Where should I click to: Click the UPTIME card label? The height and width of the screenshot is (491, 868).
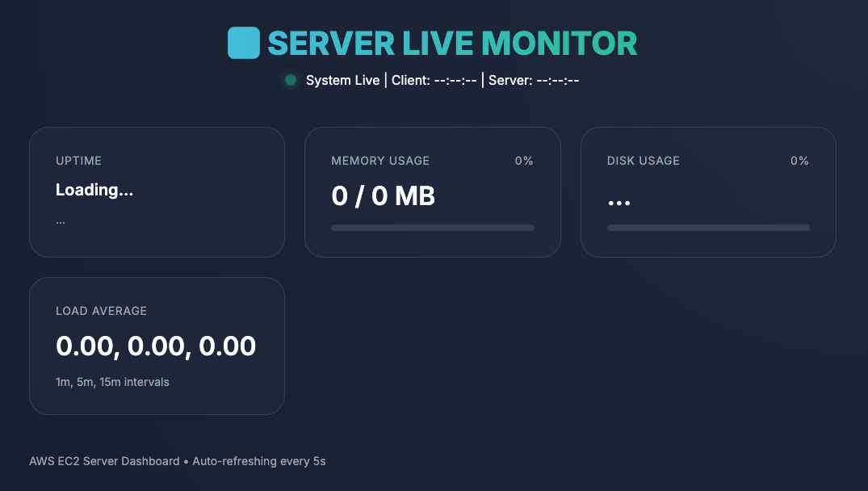78,161
